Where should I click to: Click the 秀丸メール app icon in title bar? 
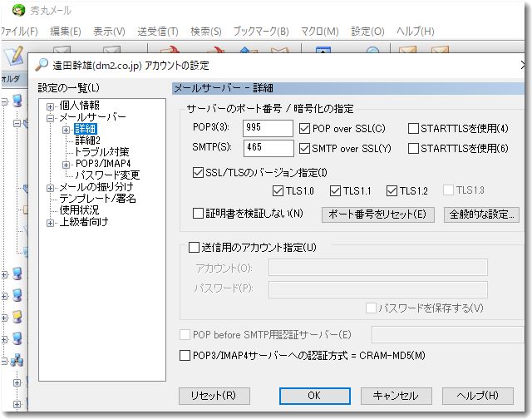[18, 10]
